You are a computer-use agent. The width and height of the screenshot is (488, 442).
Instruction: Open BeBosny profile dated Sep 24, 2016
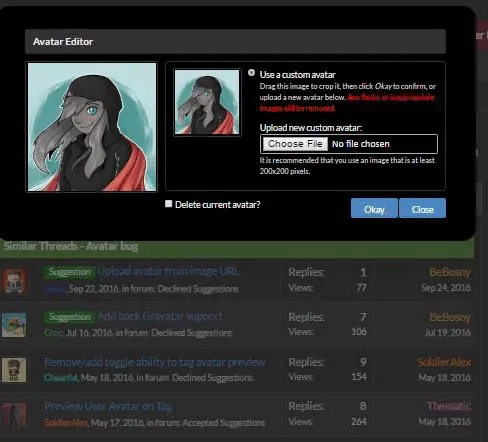pyautogui.click(x=450, y=272)
